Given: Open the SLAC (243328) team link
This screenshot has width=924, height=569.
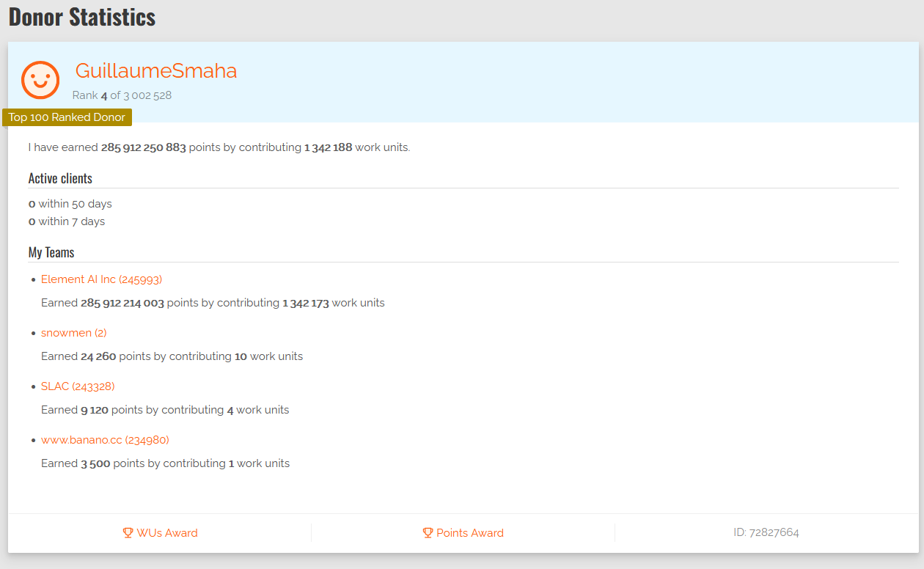Looking at the screenshot, I should coord(78,386).
